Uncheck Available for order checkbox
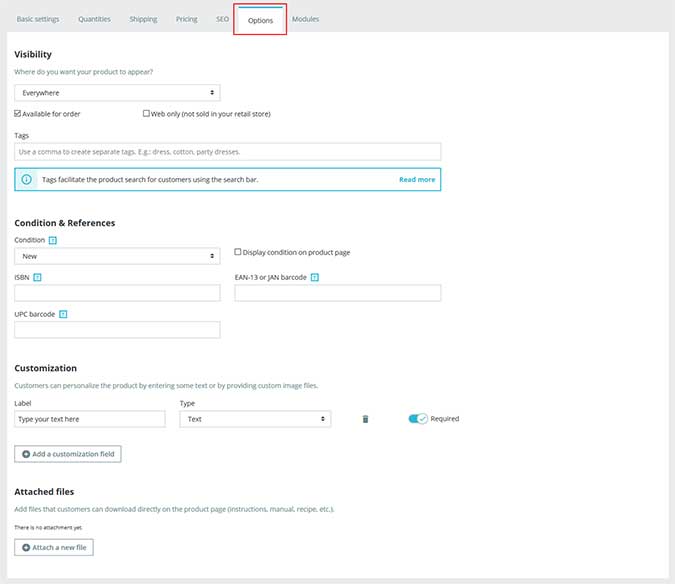 [x=18, y=114]
